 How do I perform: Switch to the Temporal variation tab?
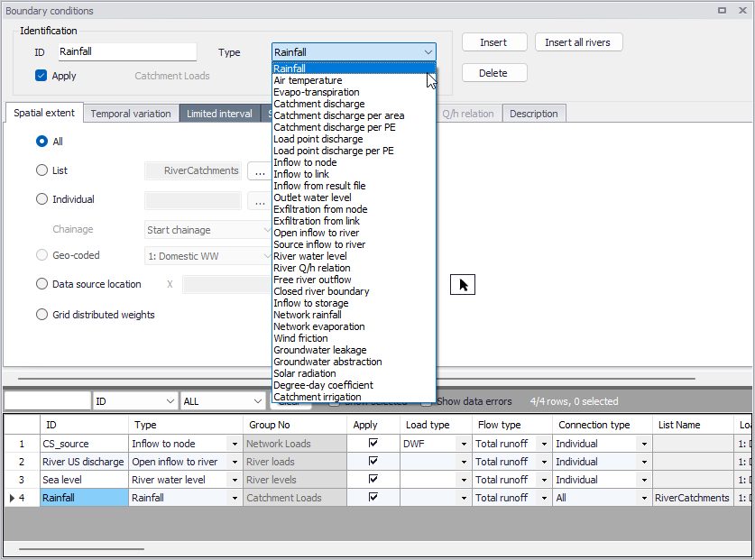[x=131, y=114]
